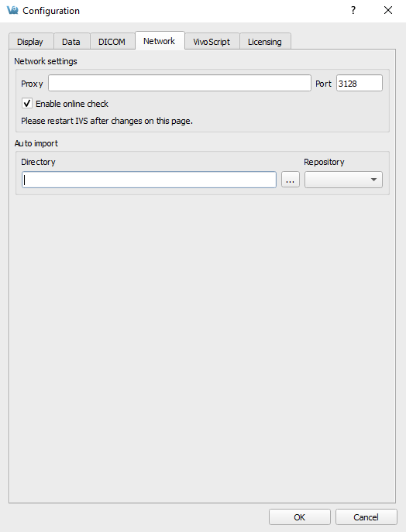This screenshot has height=532, width=406.
Task: Click the Vivo app icon in title bar
Action: (x=12, y=11)
